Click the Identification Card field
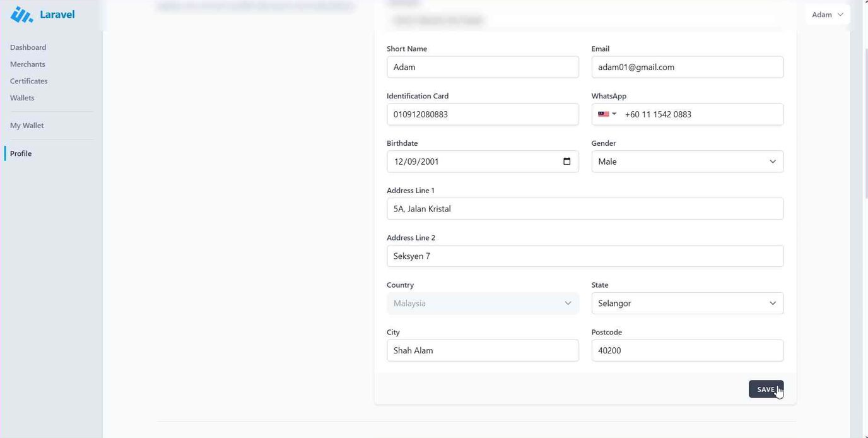The width and height of the screenshot is (868, 438). tap(482, 114)
